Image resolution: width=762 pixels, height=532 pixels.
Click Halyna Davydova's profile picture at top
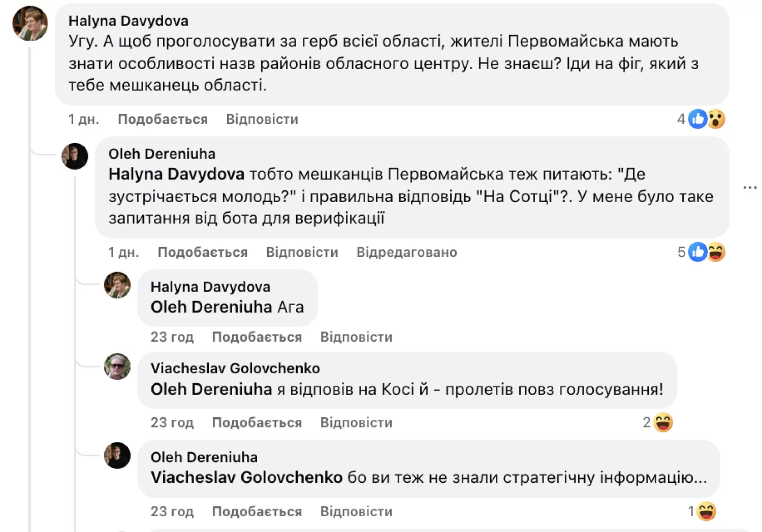coord(30,24)
